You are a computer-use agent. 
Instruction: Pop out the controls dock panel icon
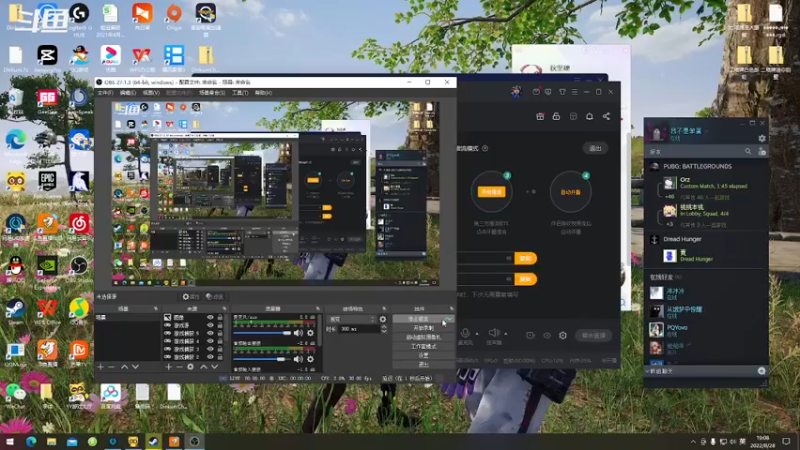click(x=452, y=309)
